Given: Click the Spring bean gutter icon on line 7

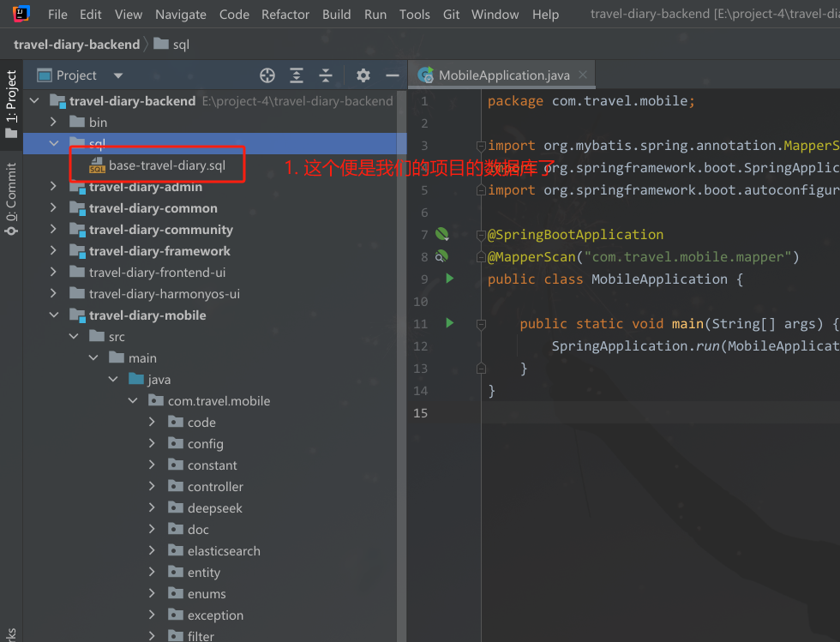Looking at the screenshot, I should tap(442, 234).
